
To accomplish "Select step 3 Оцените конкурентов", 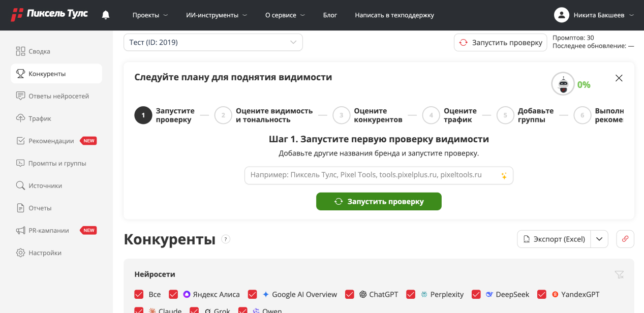I will pyautogui.click(x=368, y=115).
